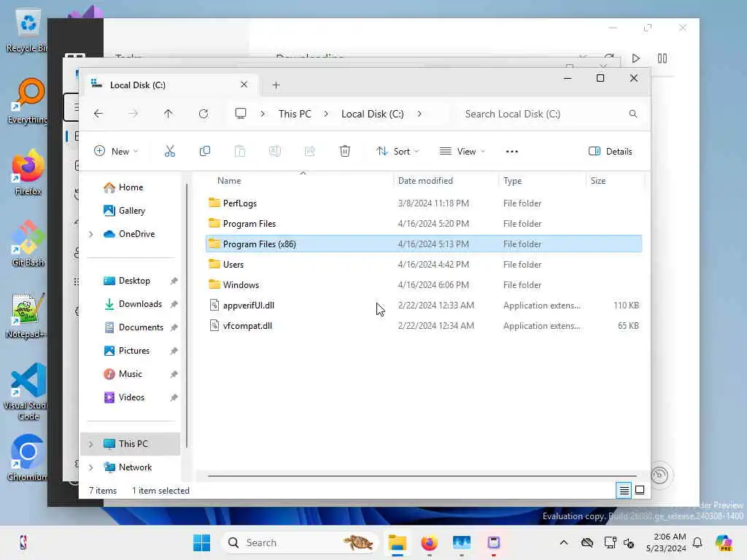Click the taskbar Search box
Screen dimensions: 747x560
299,542
